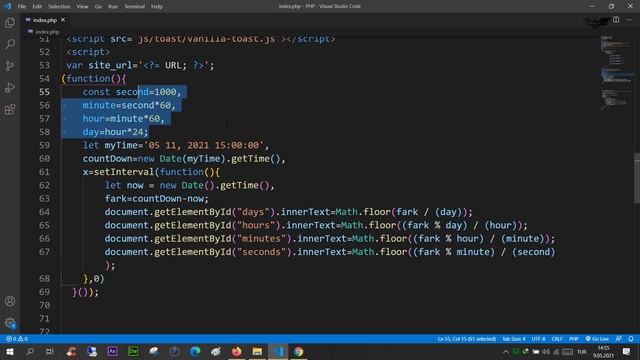Click "countDown=new Date" on line 60
This screenshot has height=360, width=640.
tap(132, 159)
